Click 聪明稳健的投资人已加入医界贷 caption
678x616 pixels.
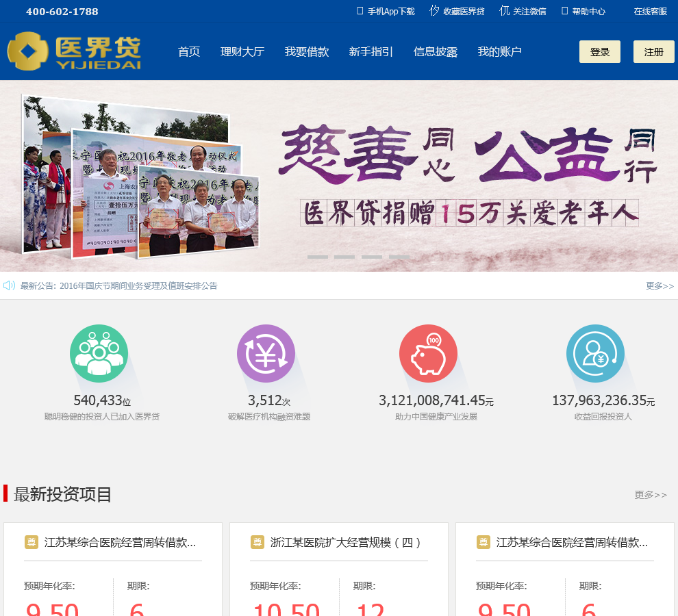102,416
